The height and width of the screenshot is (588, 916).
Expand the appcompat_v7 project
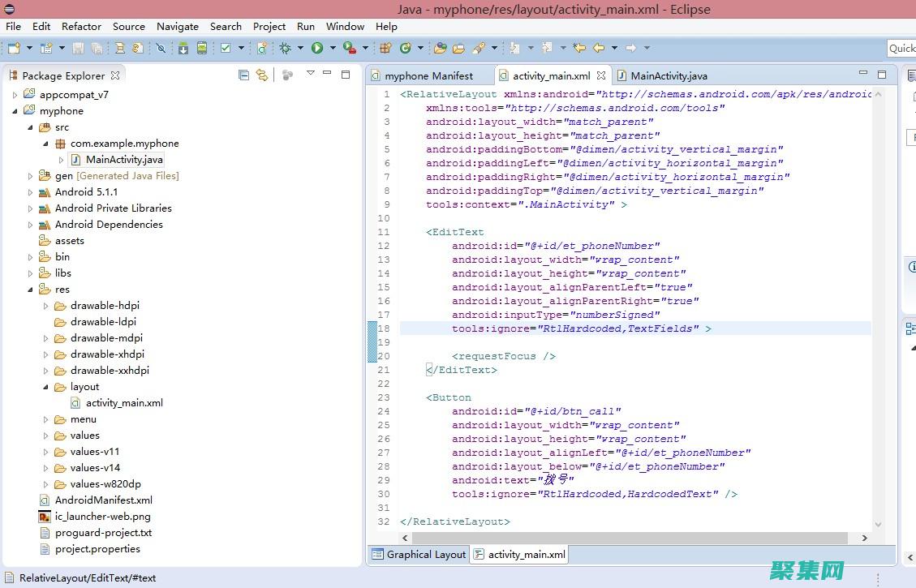15,95
